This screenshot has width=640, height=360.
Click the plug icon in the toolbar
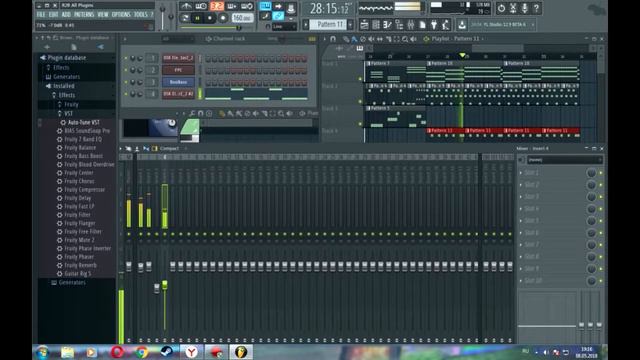click(434, 25)
